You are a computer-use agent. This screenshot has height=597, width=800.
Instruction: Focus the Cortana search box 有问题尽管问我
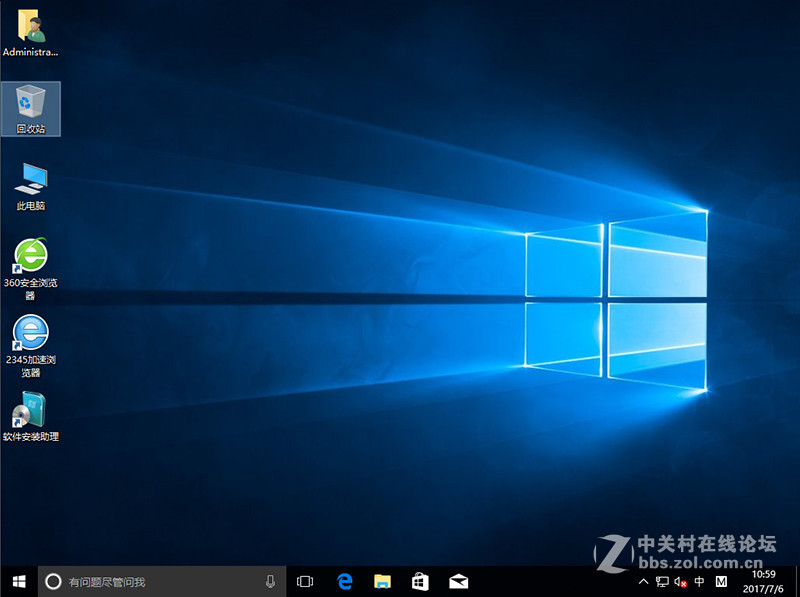click(x=162, y=581)
